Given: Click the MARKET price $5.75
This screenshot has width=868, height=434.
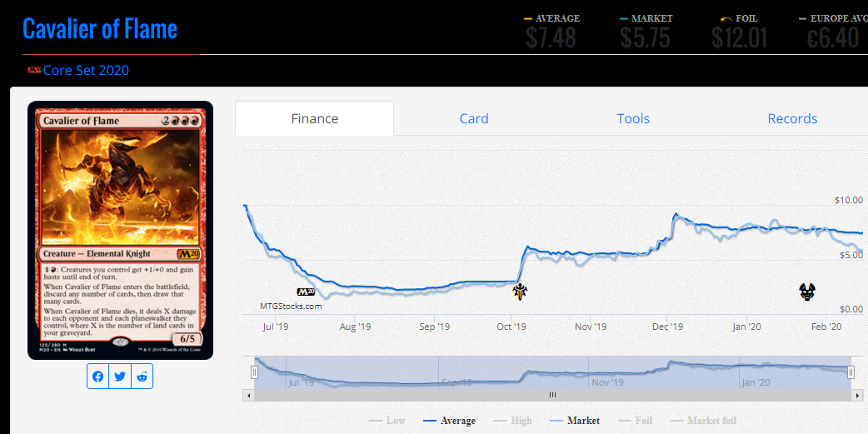Looking at the screenshot, I should coord(645,37).
